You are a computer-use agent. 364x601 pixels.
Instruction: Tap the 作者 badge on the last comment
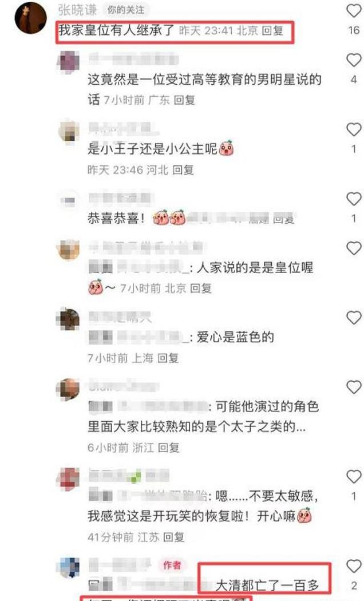pos(172,564)
